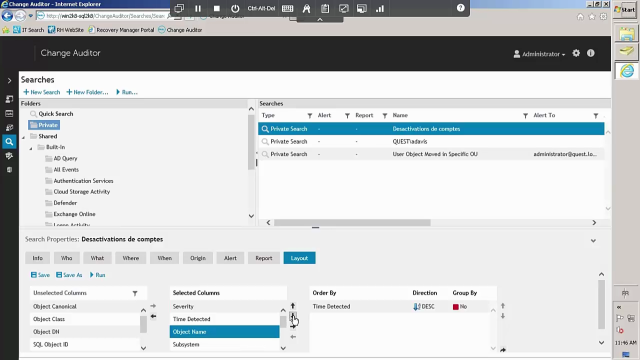Collapse the Shared folder tree node

(23, 137)
